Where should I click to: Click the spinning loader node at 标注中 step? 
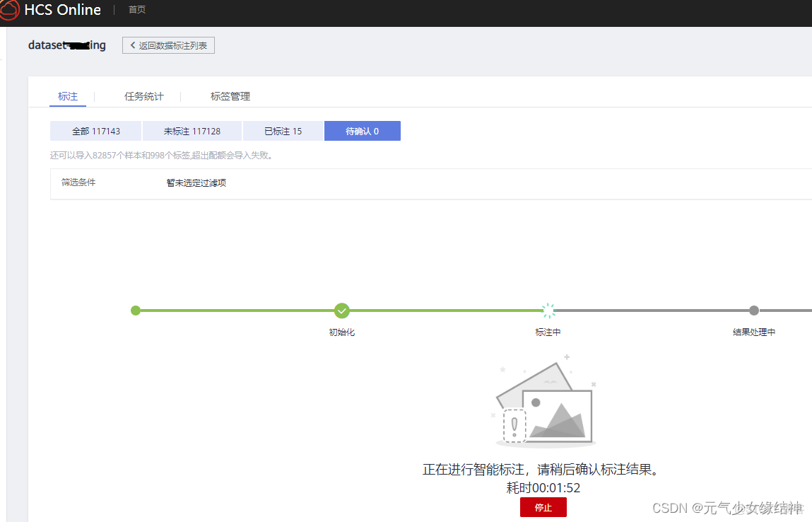tap(548, 311)
